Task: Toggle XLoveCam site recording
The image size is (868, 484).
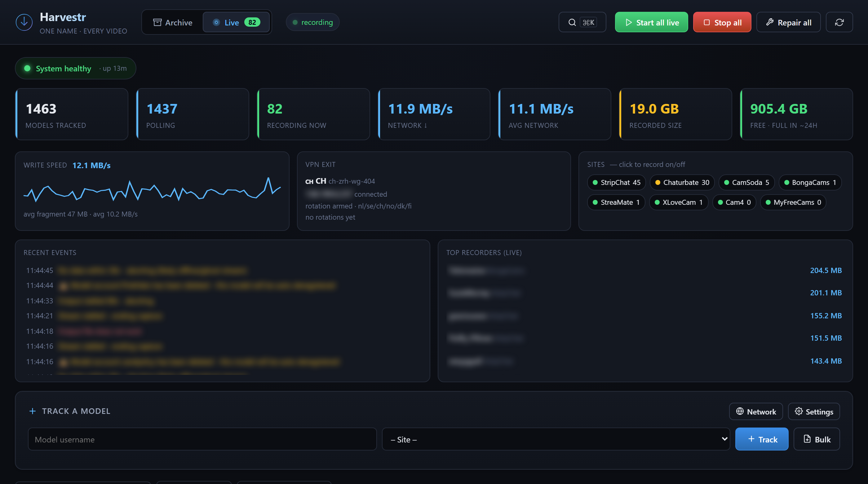Action: pos(679,202)
